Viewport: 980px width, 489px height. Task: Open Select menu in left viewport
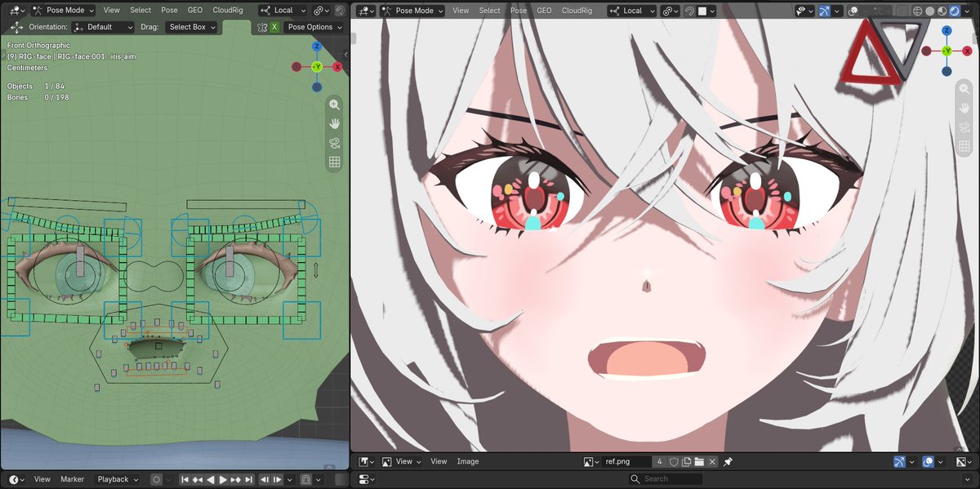(x=140, y=11)
